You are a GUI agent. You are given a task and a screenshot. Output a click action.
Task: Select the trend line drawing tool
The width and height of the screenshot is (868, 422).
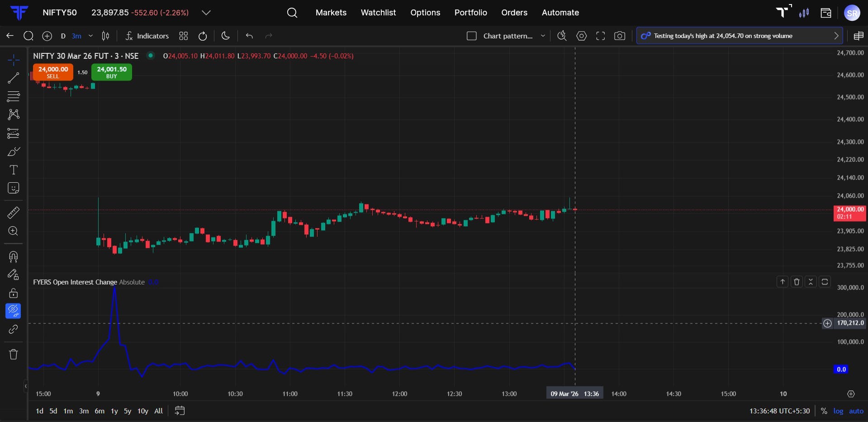(x=13, y=78)
